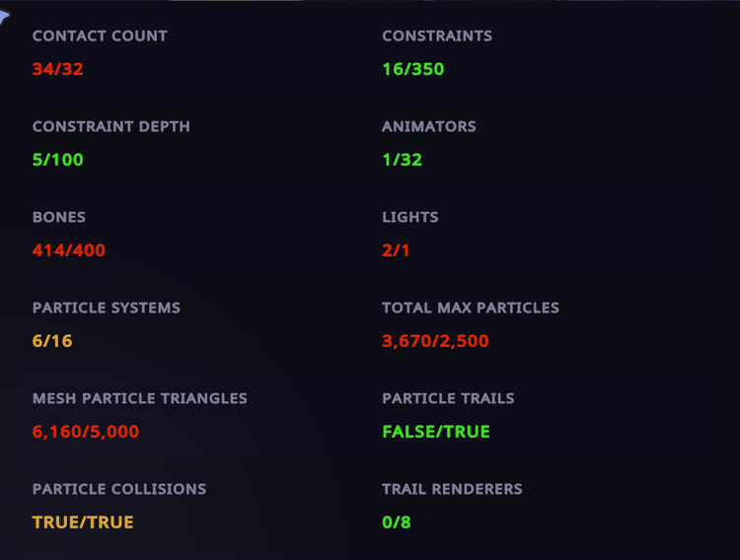
Task: Click the FALSE/TRUE particle trails value
Action: coord(436,432)
